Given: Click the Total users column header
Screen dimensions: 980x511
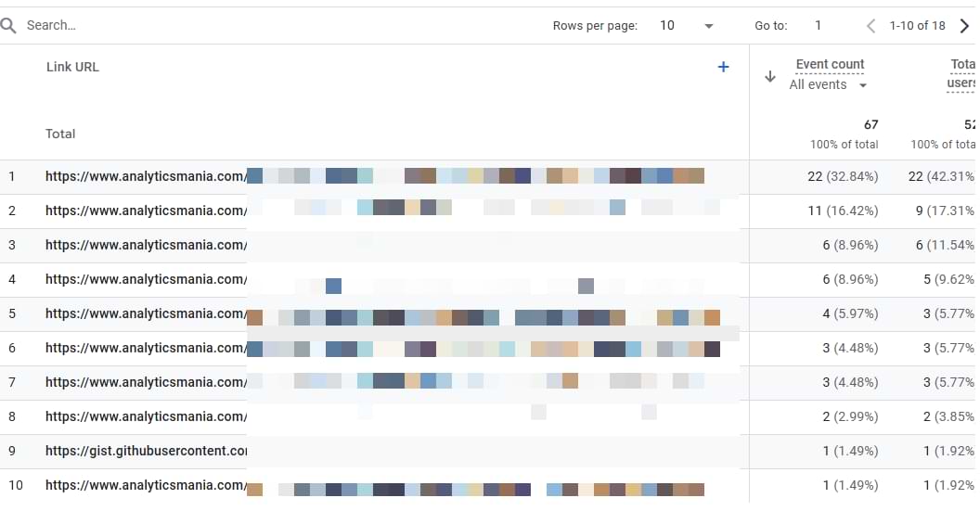Looking at the screenshot, I should click(961, 73).
